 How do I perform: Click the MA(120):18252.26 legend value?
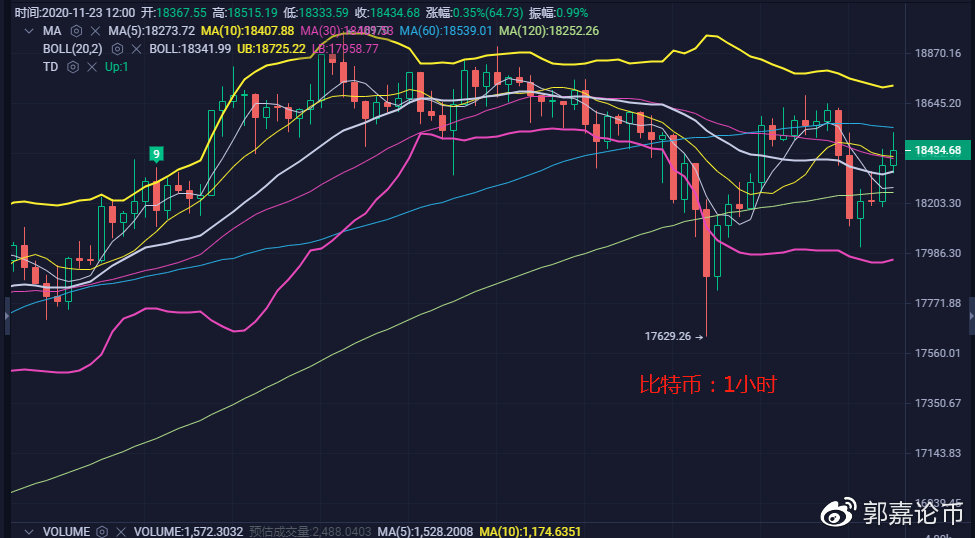[548, 31]
